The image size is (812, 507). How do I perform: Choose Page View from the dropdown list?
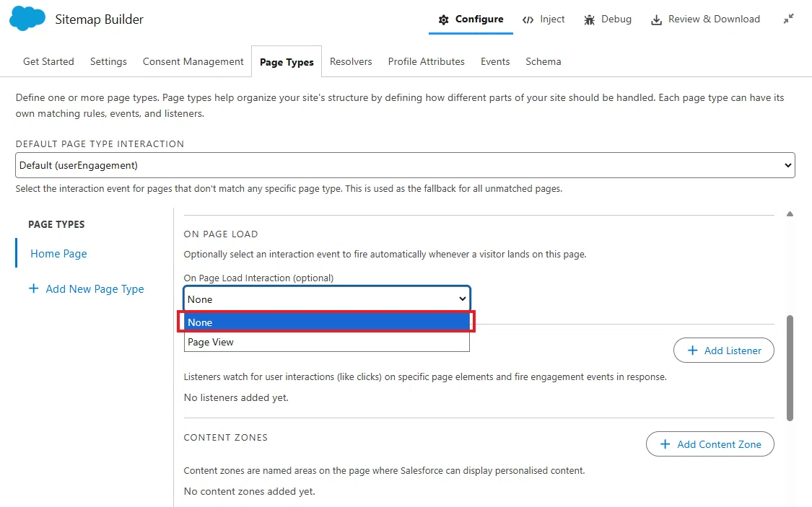click(327, 342)
